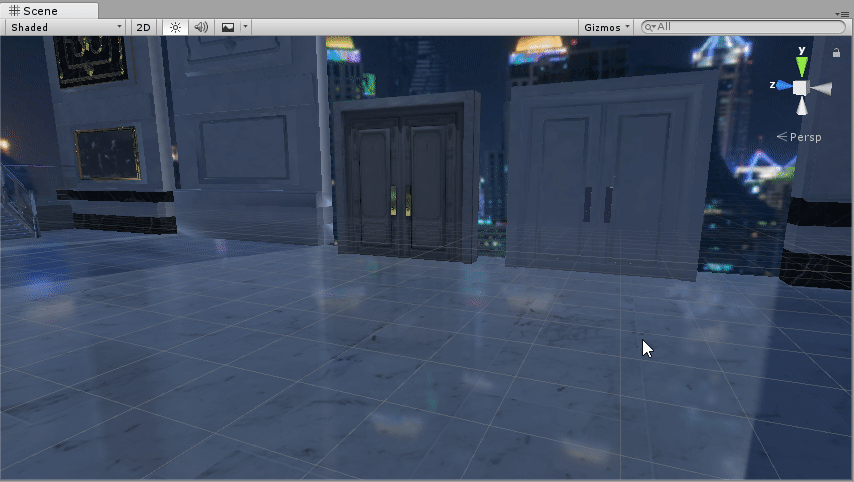Toggle 2D view mode

point(143,27)
